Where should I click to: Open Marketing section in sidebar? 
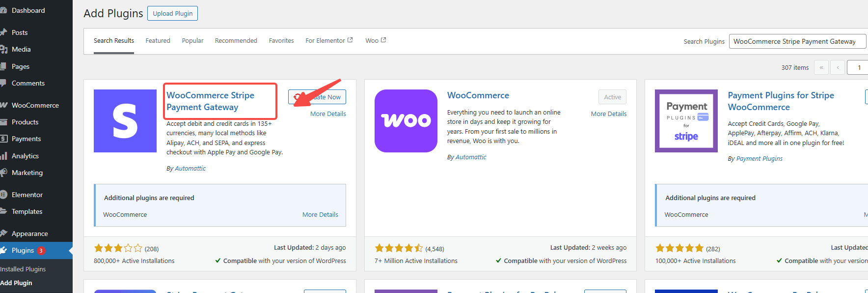(x=27, y=173)
